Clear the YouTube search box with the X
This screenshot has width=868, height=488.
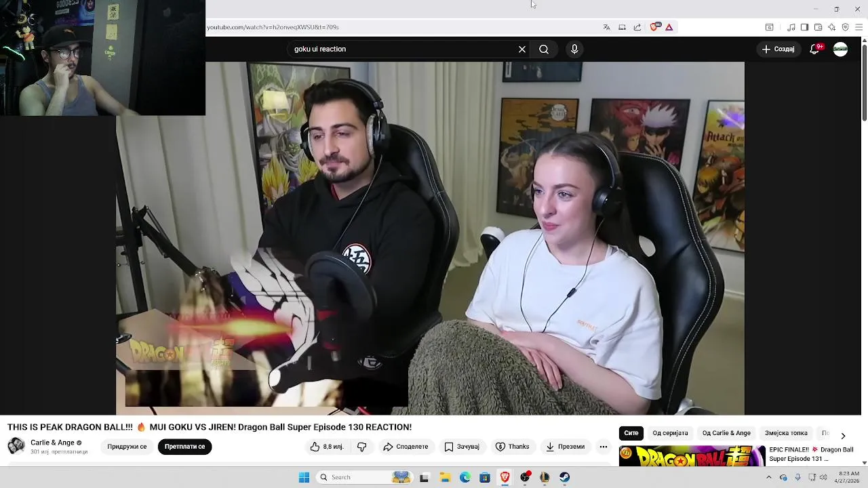click(x=522, y=49)
